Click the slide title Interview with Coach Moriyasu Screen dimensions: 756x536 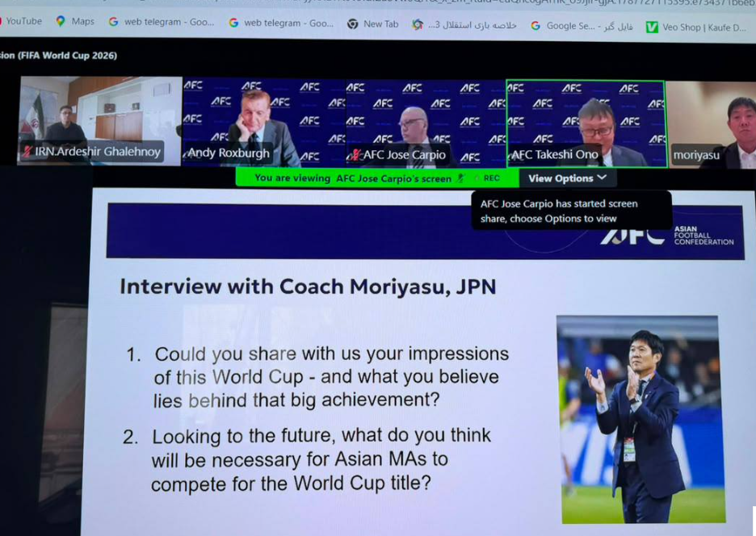[x=308, y=287]
